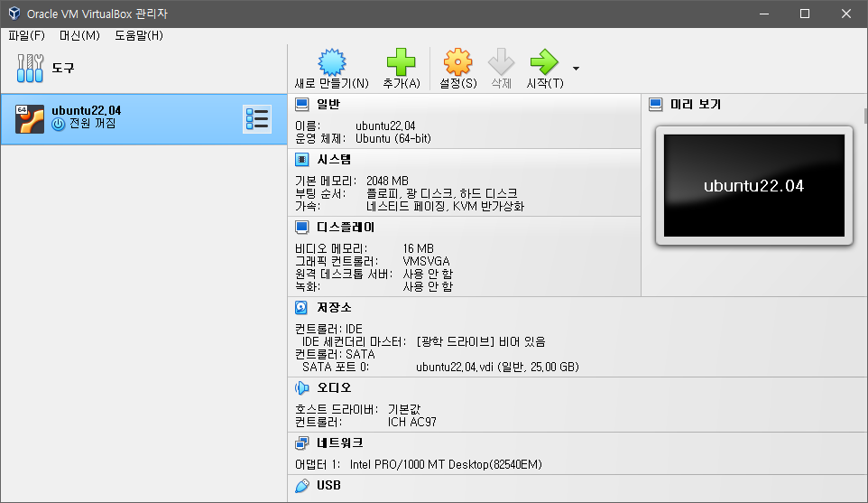Click the Add (추가) green plus icon

click(x=401, y=62)
